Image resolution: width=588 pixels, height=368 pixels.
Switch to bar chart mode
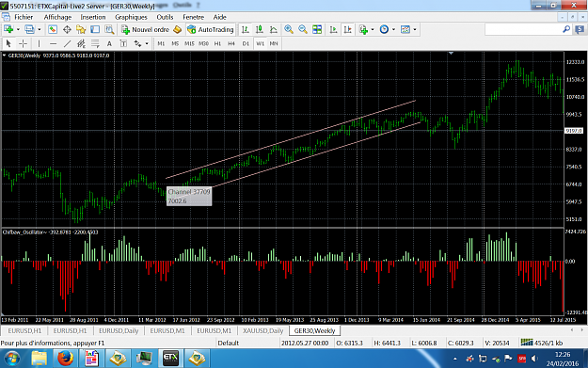coord(245,29)
